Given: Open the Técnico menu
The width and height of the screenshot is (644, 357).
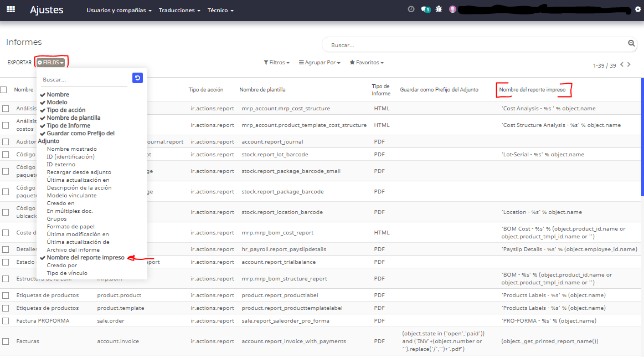Looking at the screenshot, I should [x=220, y=11].
